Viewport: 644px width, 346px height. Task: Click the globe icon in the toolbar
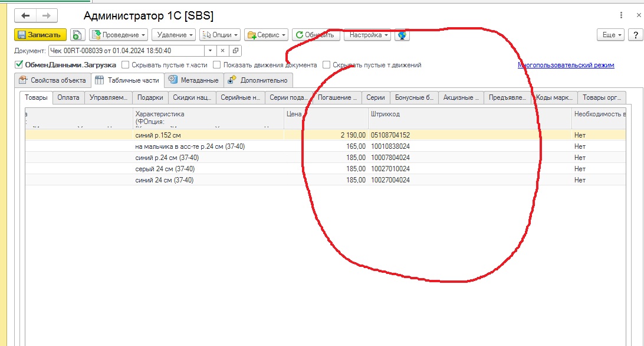point(402,35)
